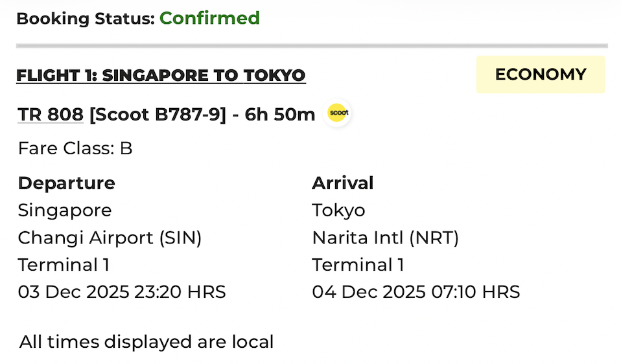The image size is (621, 364).
Task: Open the TR 808 flight number link
Action: click(x=51, y=115)
